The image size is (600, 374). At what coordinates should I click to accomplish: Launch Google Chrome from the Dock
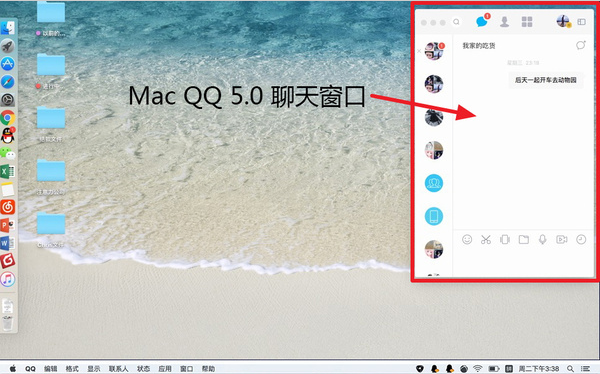7,118
